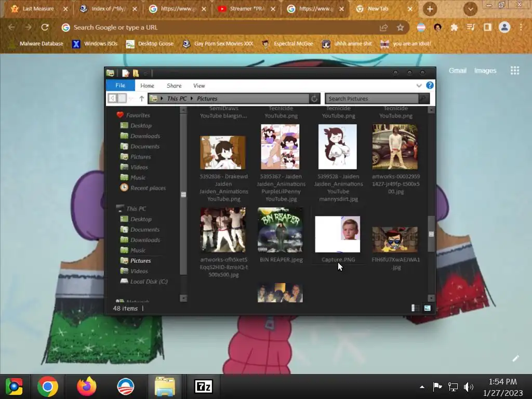Share this page using the address bar share icon

pos(384,28)
